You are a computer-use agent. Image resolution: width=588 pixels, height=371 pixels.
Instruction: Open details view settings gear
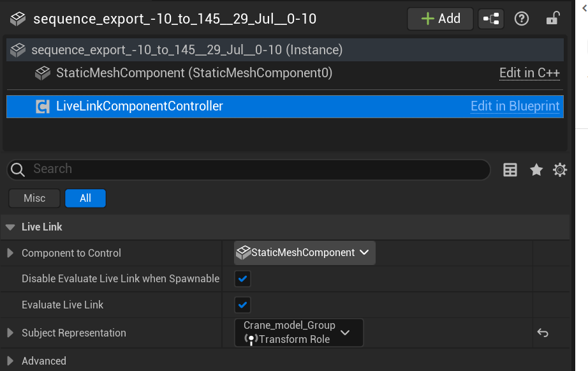pyautogui.click(x=560, y=170)
